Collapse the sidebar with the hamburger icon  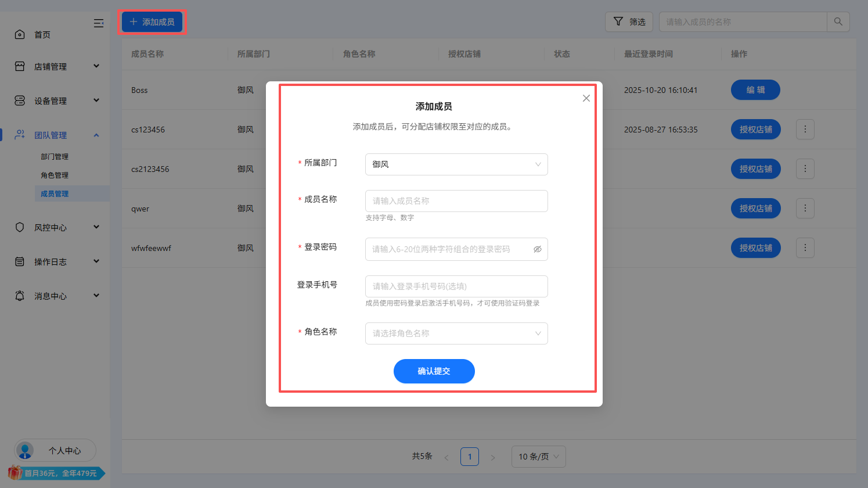click(x=99, y=23)
